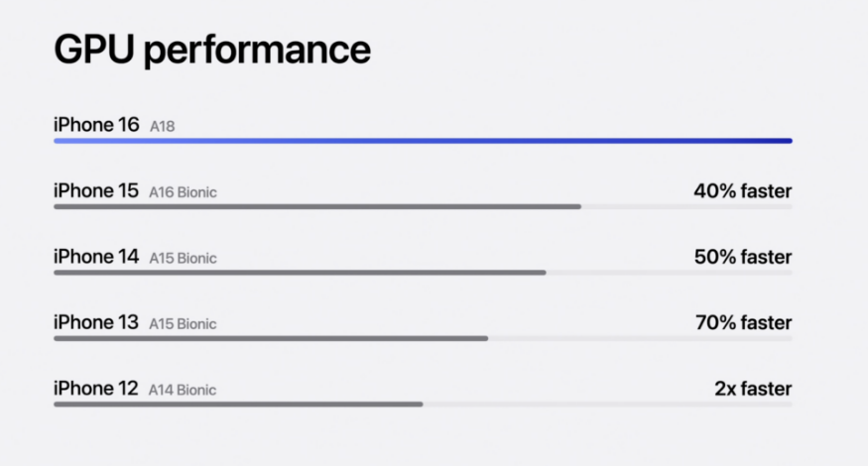Click the 70% faster text

tap(742, 322)
